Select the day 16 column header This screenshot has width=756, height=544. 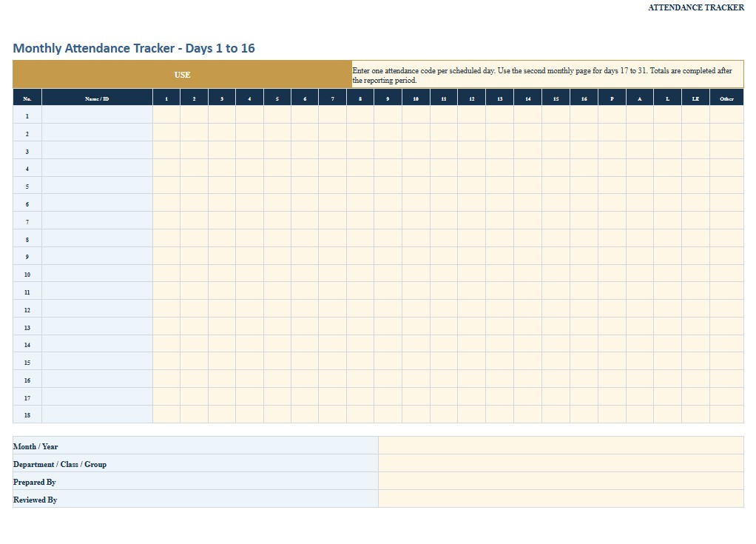tap(584, 98)
